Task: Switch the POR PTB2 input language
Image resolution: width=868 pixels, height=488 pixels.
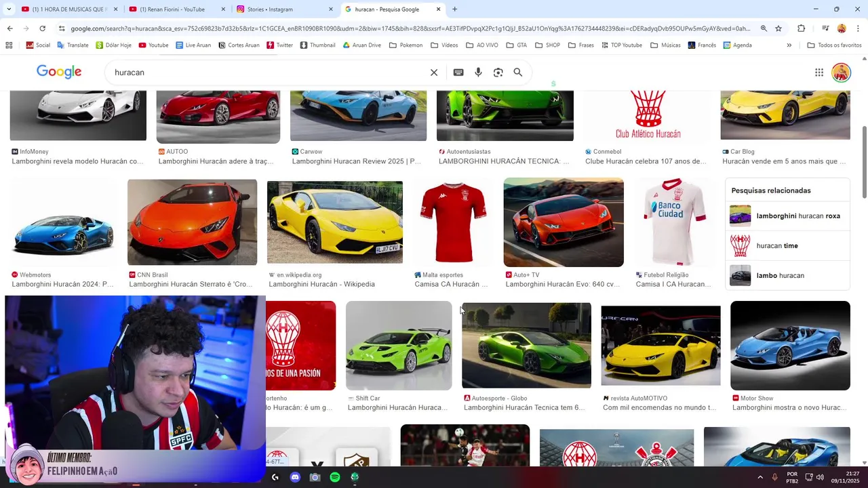Action: tap(792, 477)
